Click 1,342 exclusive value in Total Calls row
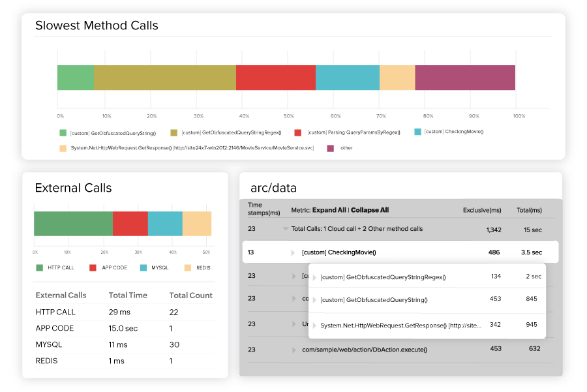587x392 pixels. click(494, 230)
